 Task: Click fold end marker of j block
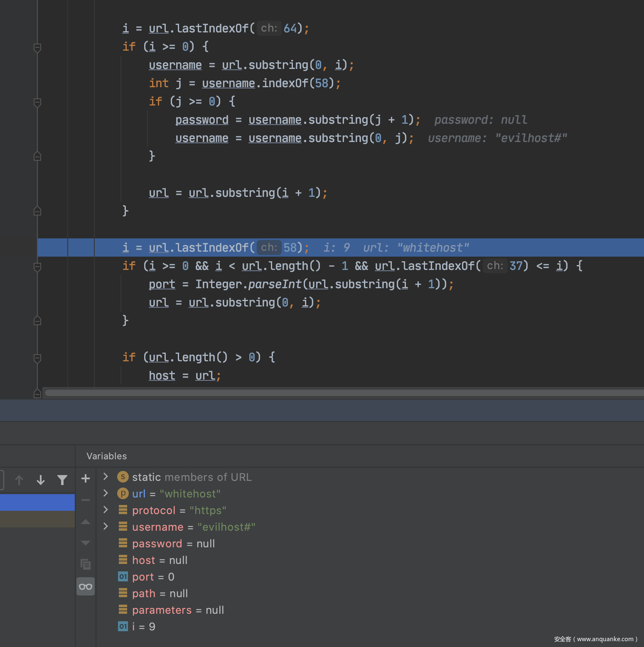pos(37,156)
